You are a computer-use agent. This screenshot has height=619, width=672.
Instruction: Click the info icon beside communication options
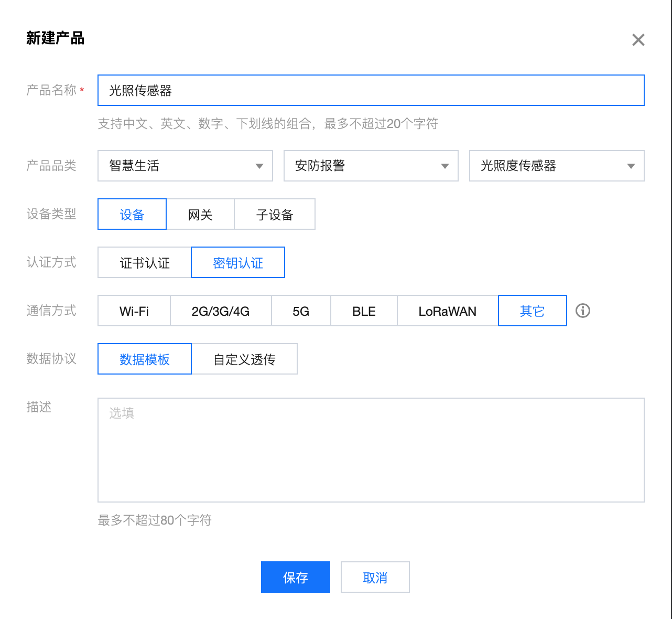click(582, 311)
